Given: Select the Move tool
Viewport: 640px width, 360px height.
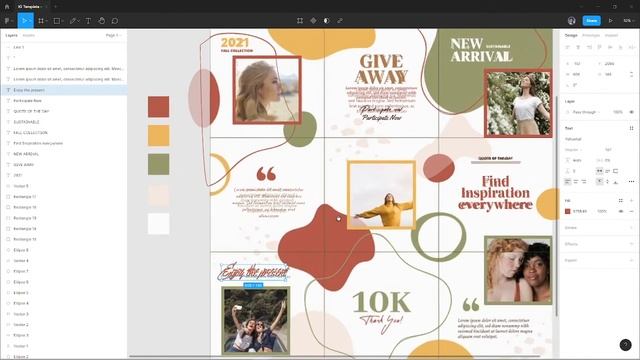Looking at the screenshot, I should coord(24,20).
